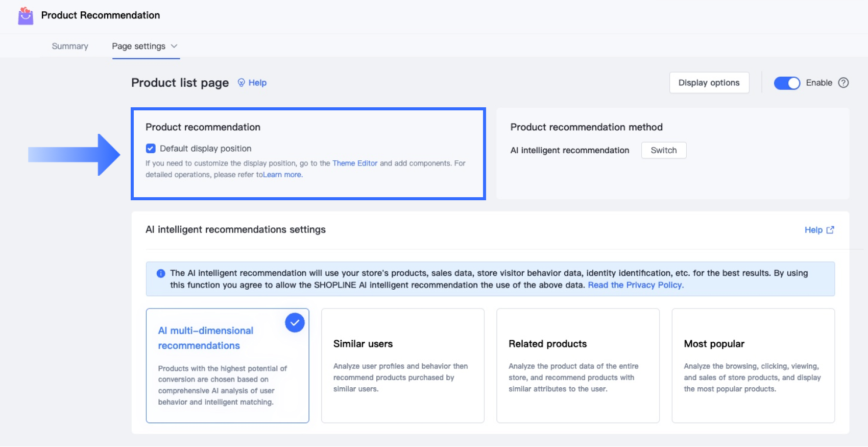Open the Page settings tab

click(x=138, y=46)
